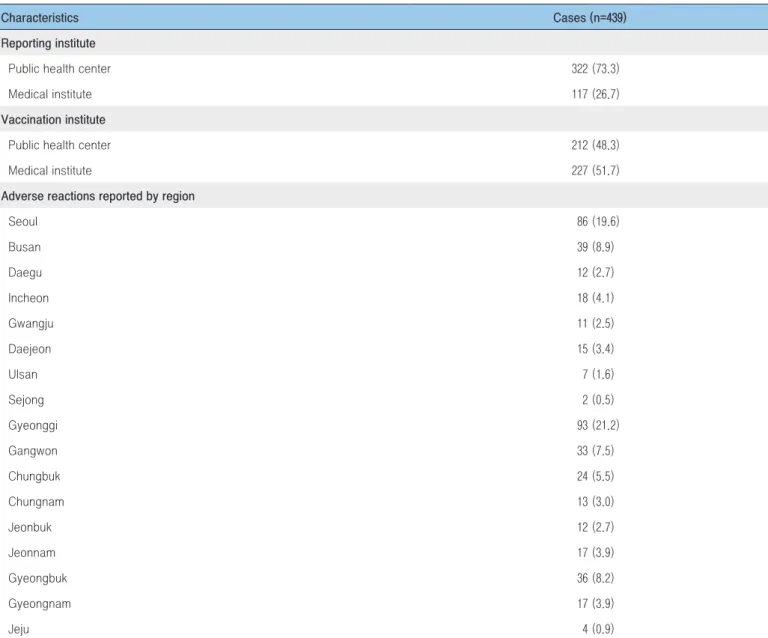Click the Busan row label
This screenshot has height=638, width=768.
[x=24, y=247]
